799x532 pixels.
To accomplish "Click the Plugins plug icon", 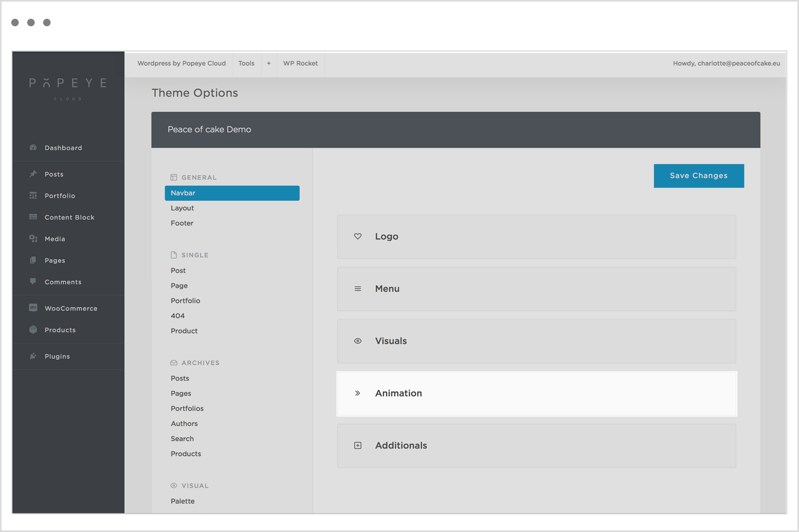I will [33, 356].
